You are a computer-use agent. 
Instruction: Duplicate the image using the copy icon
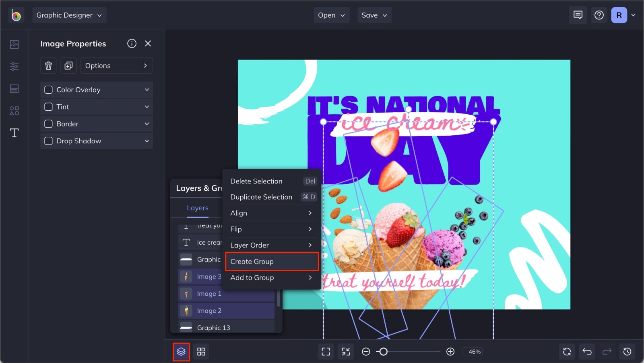coord(68,66)
